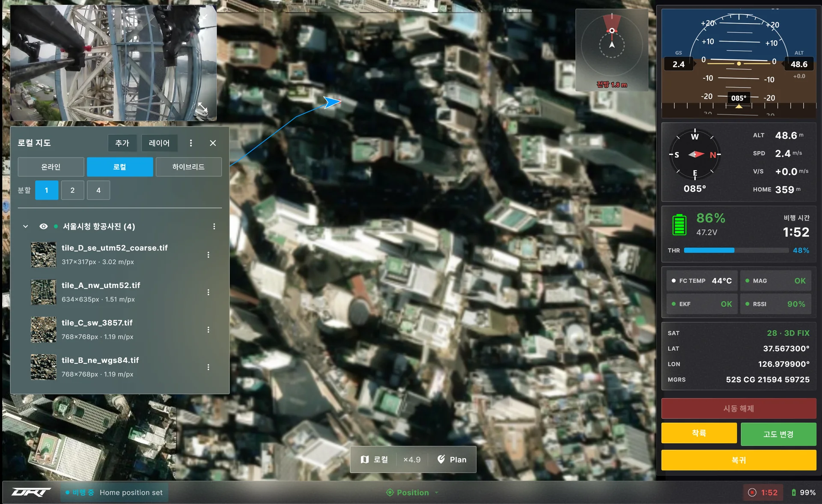Click the 99% battery indicator in status bar
Viewport: 822px width, 504px height.
[803, 492]
